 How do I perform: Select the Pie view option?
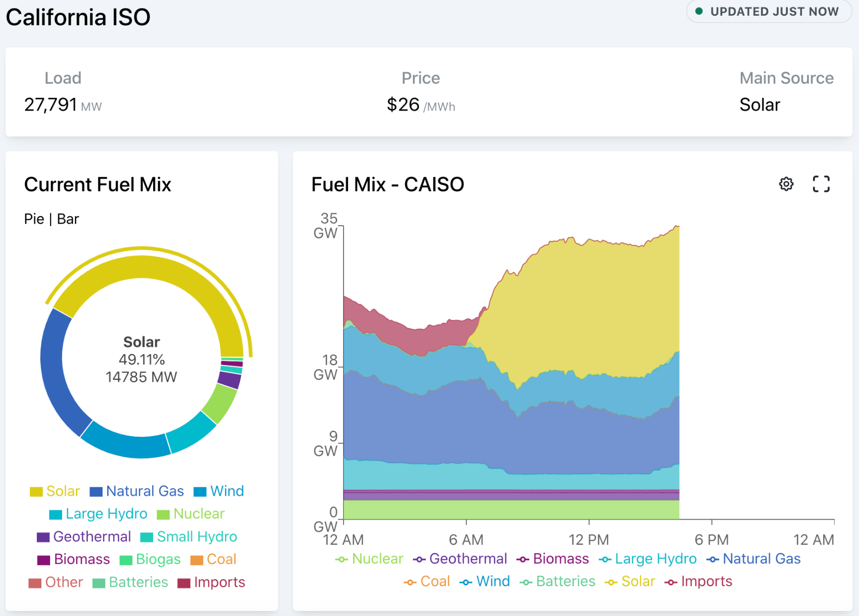(34, 219)
